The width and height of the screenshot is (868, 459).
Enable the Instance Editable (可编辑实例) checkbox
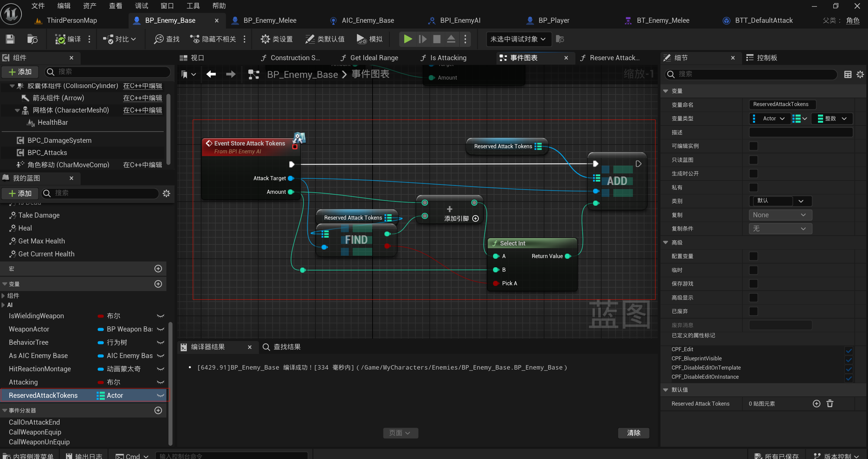[753, 146]
